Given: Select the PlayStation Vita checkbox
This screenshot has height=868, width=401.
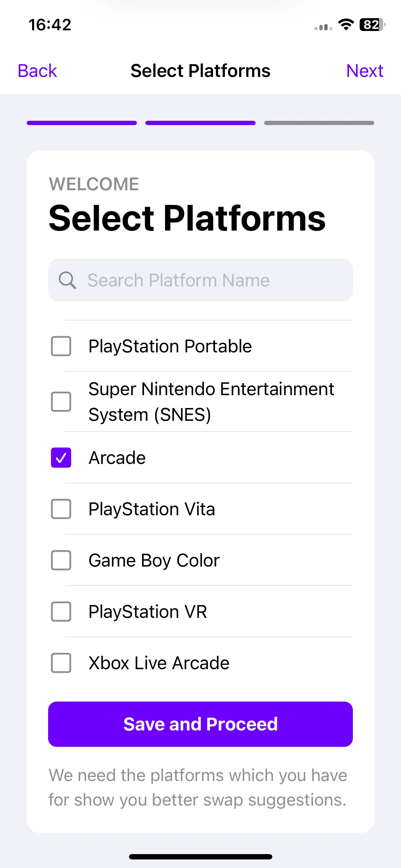Looking at the screenshot, I should pos(61,509).
